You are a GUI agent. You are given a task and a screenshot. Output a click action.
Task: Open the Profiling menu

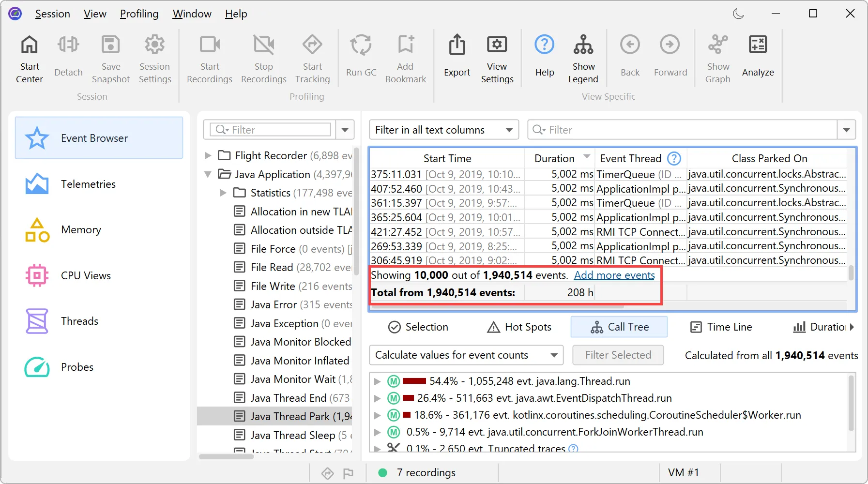pos(139,14)
